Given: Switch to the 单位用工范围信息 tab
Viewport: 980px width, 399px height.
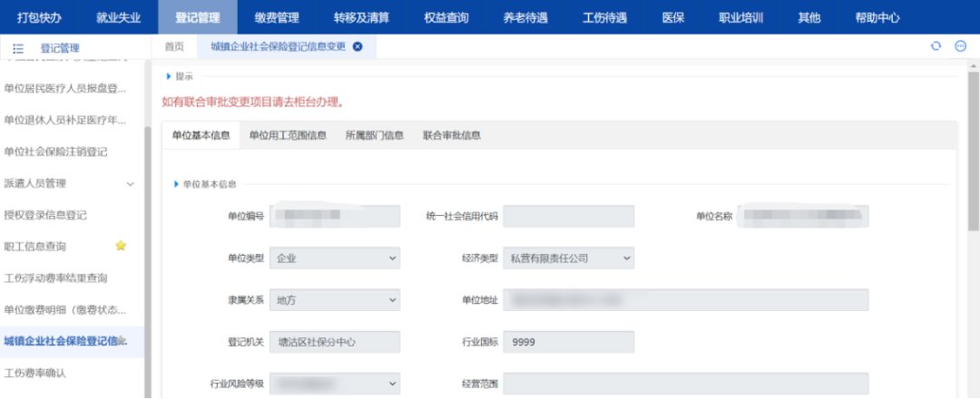Looking at the screenshot, I should (x=288, y=136).
